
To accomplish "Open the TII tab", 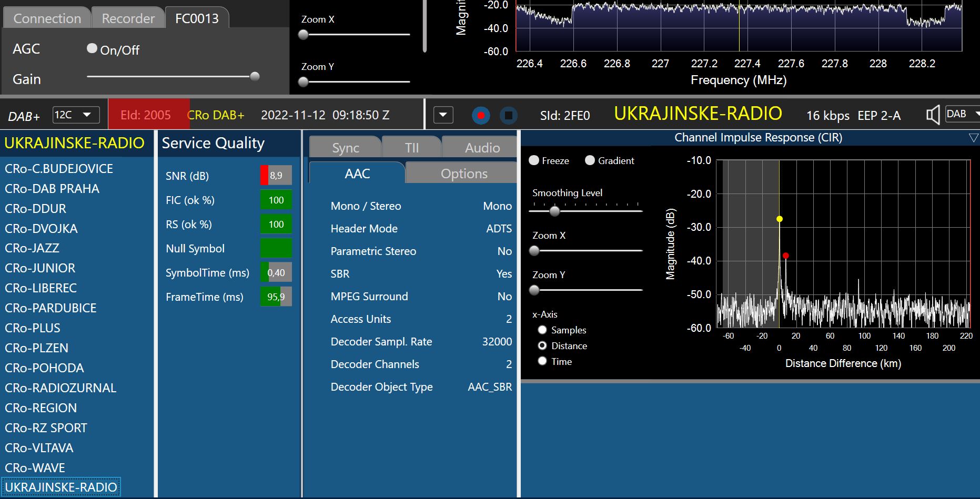I will (x=412, y=148).
